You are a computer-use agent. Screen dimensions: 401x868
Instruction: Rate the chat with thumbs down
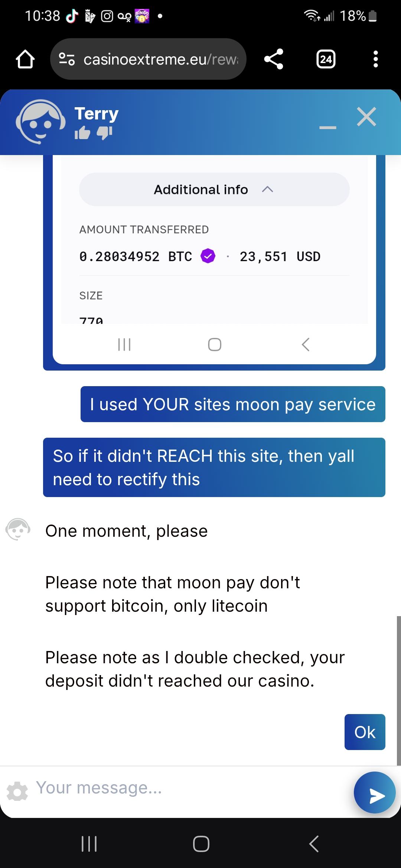tap(104, 133)
